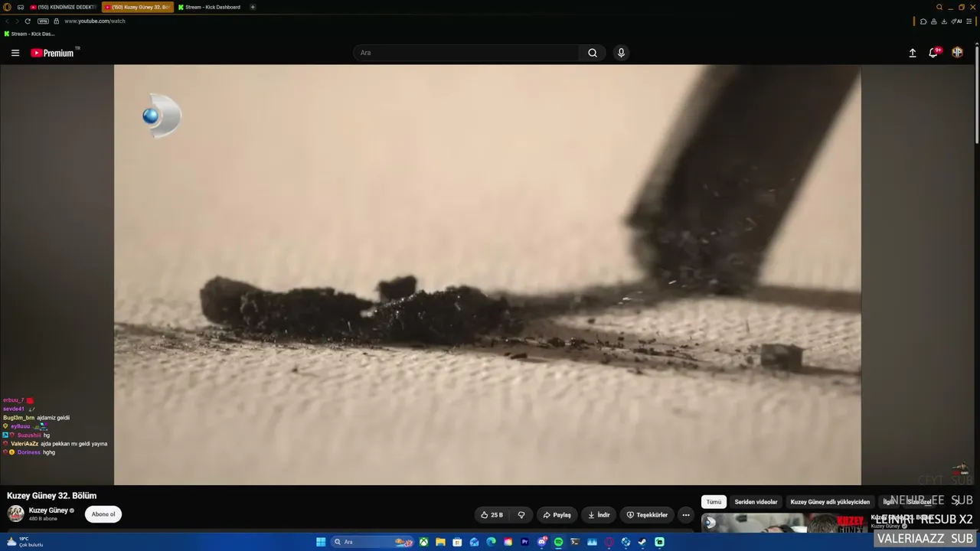The height and width of the screenshot is (551, 980).
Task: Open Microsoft Edge from the taskbar
Action: [491, 542]
